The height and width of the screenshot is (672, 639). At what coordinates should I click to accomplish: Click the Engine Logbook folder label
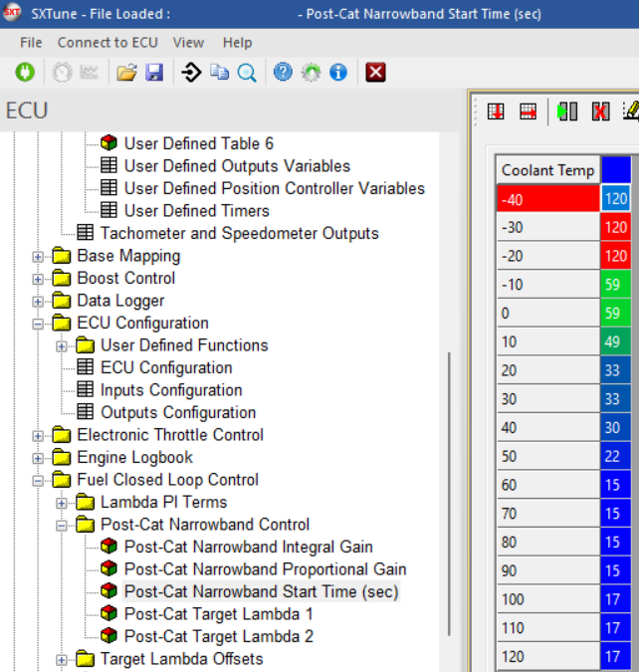click(135, 457)
